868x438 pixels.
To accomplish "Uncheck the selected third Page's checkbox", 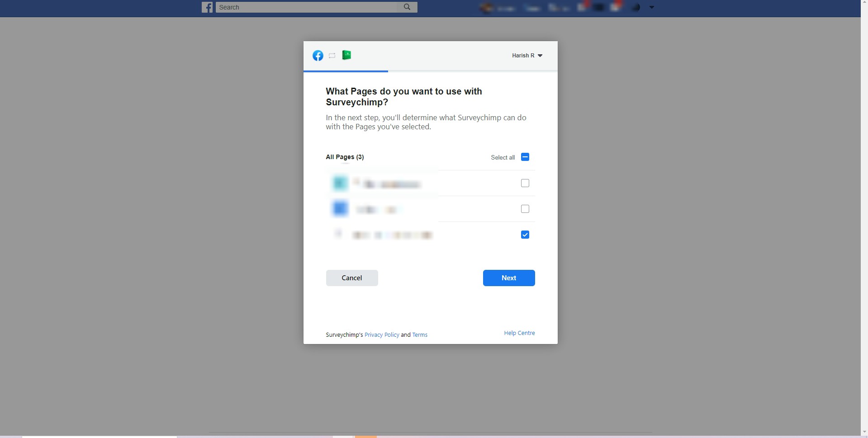I will pos(525,234).
